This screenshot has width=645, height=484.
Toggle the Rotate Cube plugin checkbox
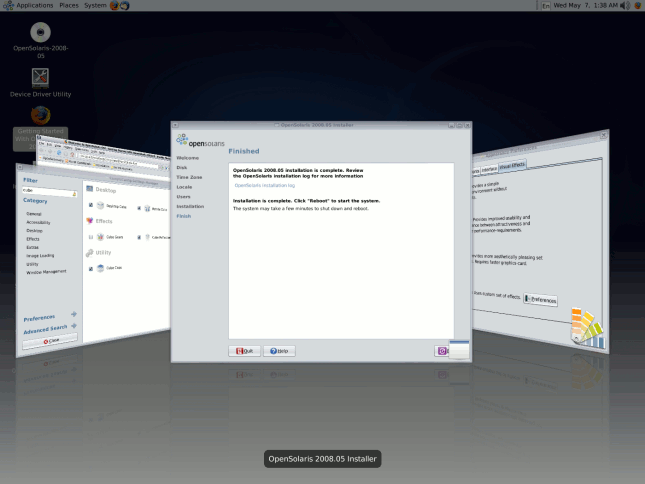(139, 208)
